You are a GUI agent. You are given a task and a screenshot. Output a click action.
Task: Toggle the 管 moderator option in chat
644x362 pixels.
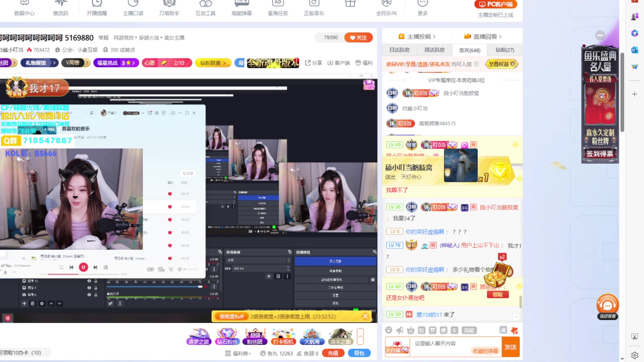click(x=433, y=330)
